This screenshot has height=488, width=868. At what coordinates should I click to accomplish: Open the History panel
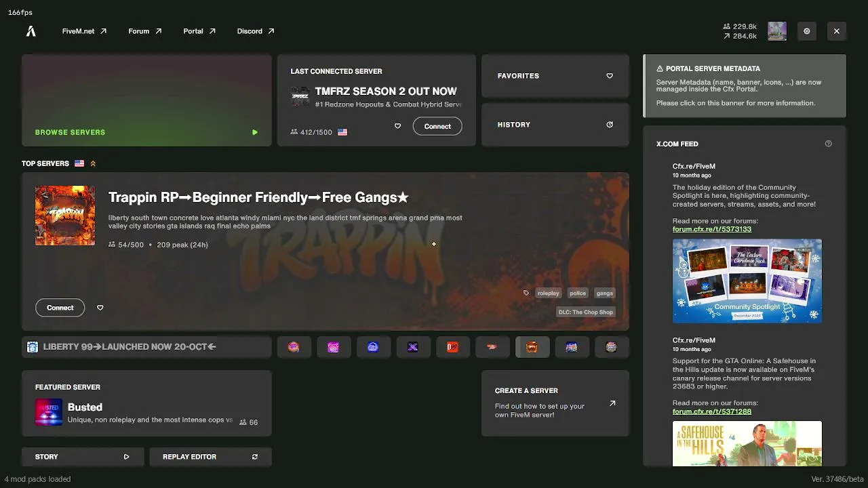click(555, 125)
